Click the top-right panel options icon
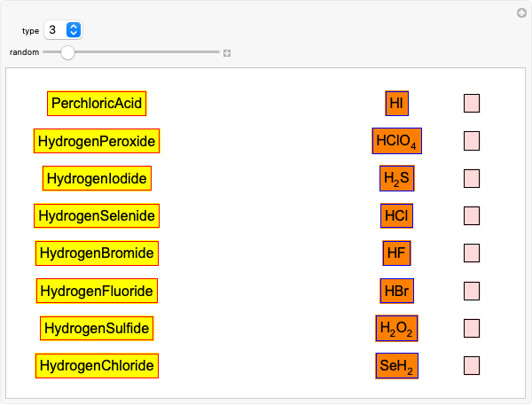532x405 pixels. [522, 12]
